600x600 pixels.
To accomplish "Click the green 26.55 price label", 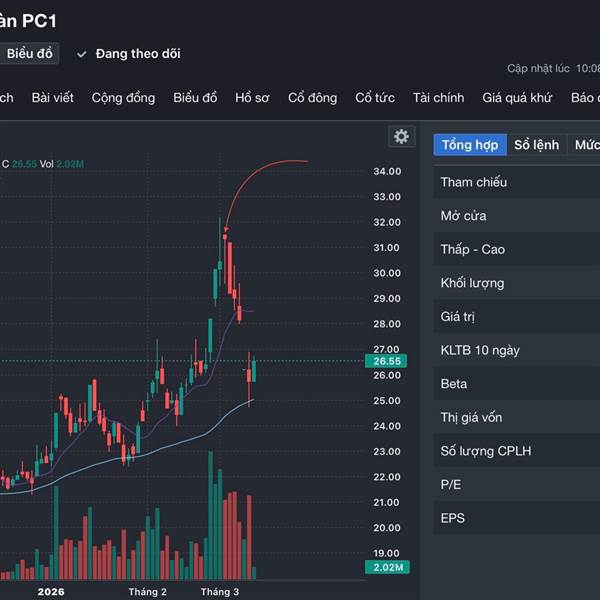I will (x=386, y=361).
